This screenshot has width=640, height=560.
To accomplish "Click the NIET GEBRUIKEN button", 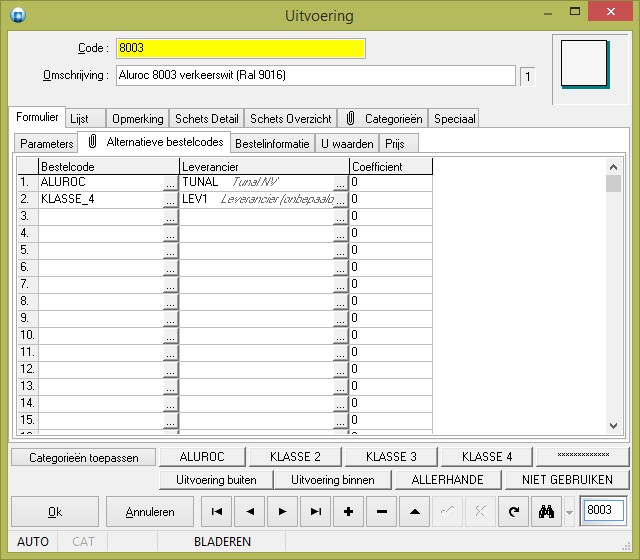I will (567, 480).
